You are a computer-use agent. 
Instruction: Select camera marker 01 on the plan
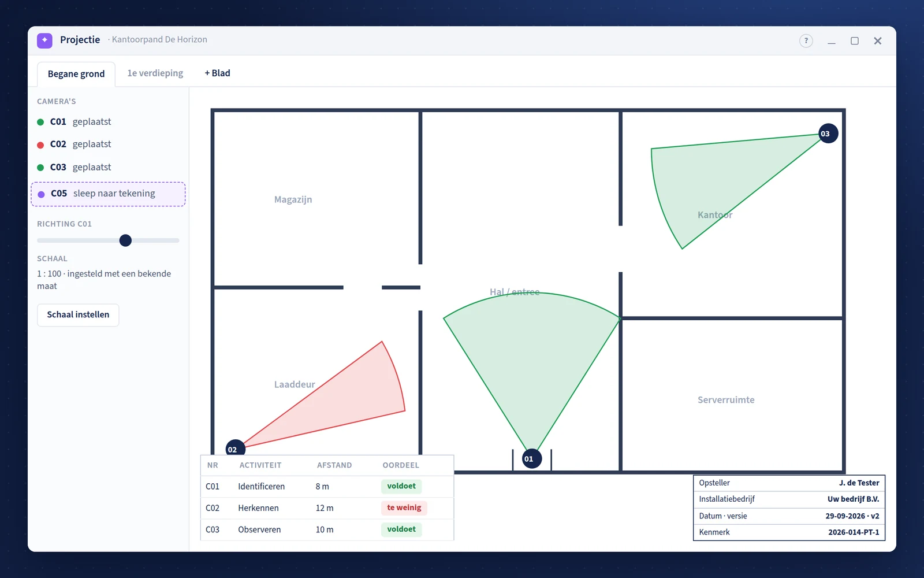532,459
